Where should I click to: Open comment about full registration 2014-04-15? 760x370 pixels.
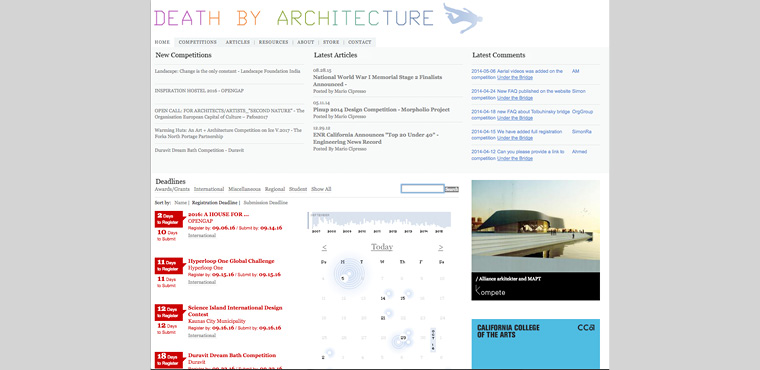click(517, 135)
